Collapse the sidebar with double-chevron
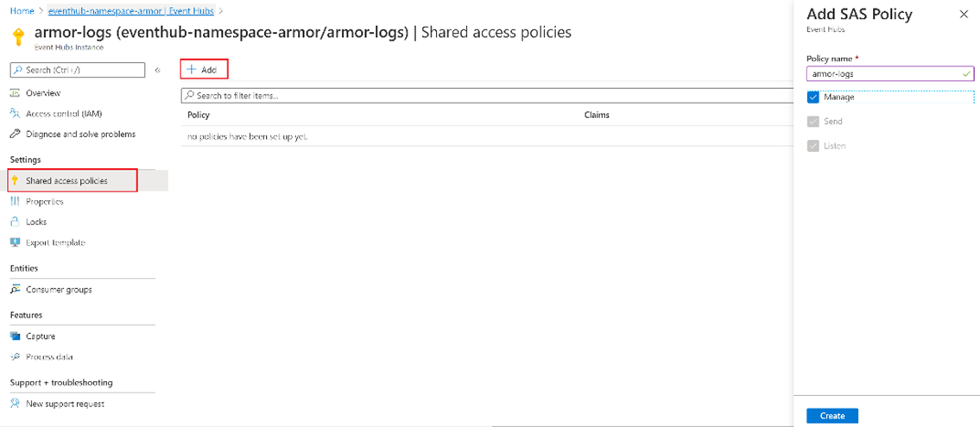This screenshot has height=427, width=980. (158, 70)
